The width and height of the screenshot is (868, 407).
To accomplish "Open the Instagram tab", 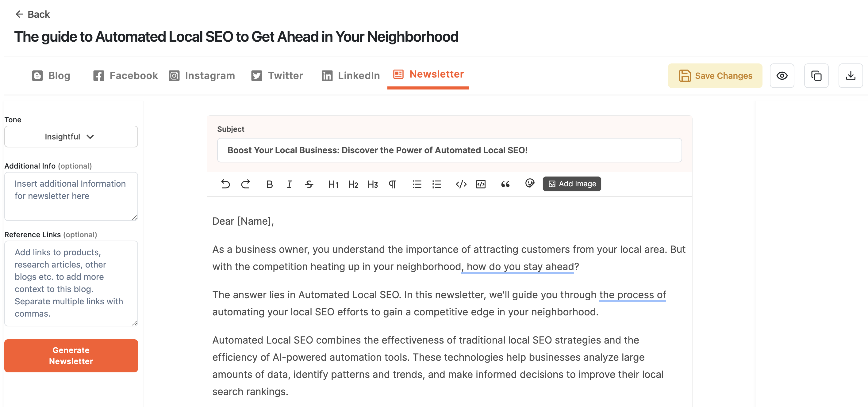I will [x=202, y=76].
